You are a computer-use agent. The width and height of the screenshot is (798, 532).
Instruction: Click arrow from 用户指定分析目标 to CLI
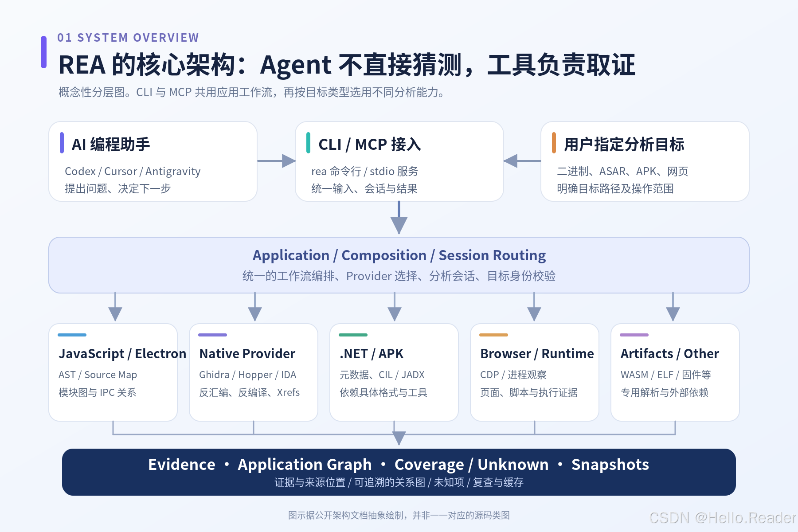click(522, 161)
